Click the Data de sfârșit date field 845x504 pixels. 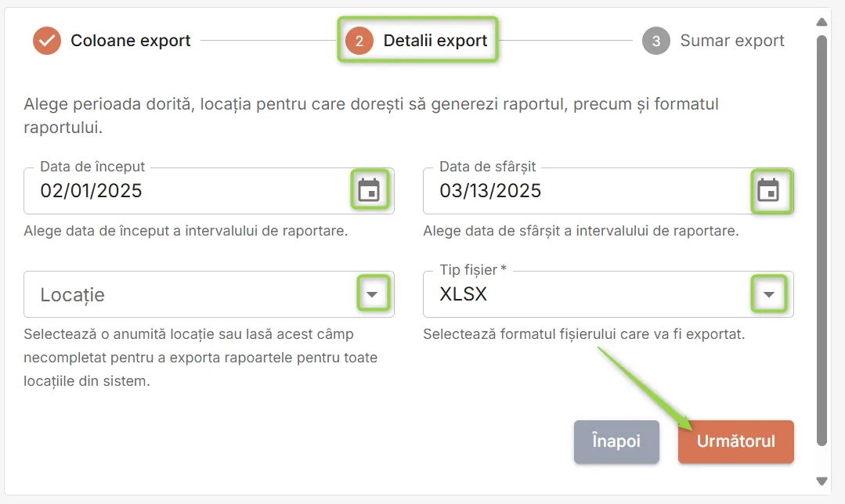[608, 191]
